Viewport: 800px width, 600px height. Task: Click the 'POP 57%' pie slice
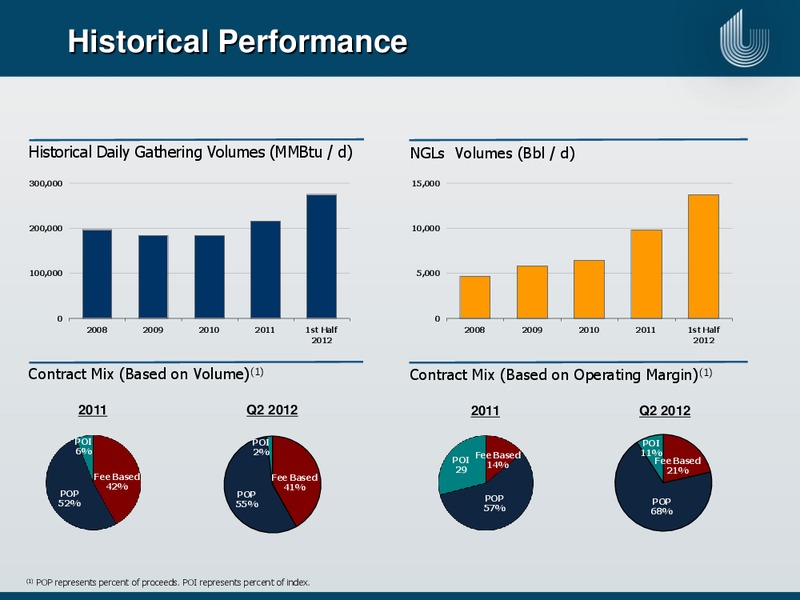tap(494, 503)
